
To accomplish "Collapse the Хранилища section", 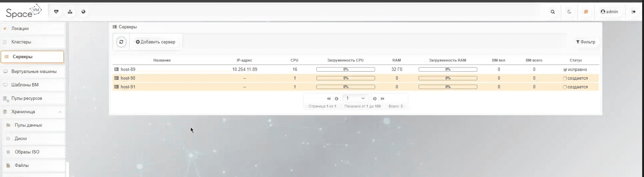I will pyautogui.click(x=60, y=112).
